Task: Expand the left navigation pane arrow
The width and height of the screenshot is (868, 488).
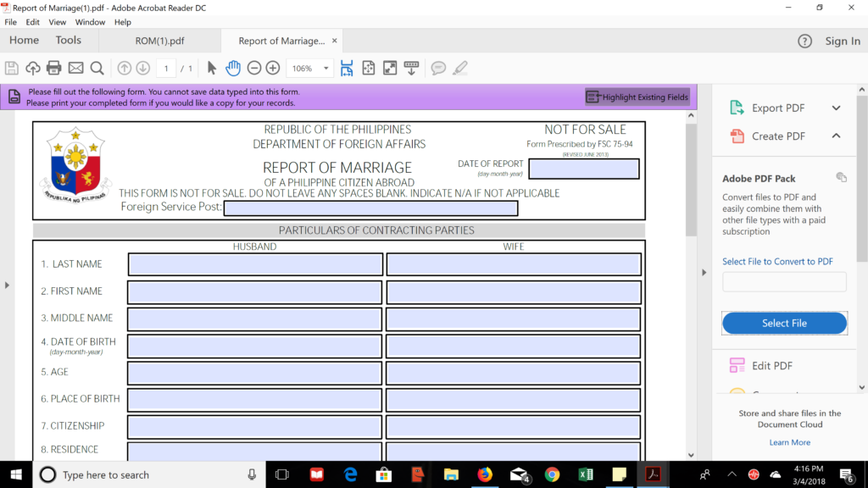Action: pos(7,285)
